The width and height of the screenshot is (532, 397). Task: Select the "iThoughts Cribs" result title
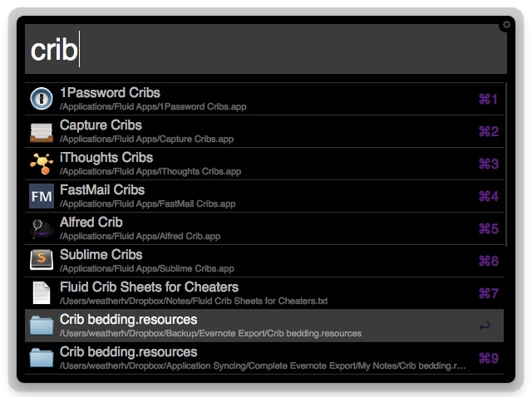click(106, 158)
